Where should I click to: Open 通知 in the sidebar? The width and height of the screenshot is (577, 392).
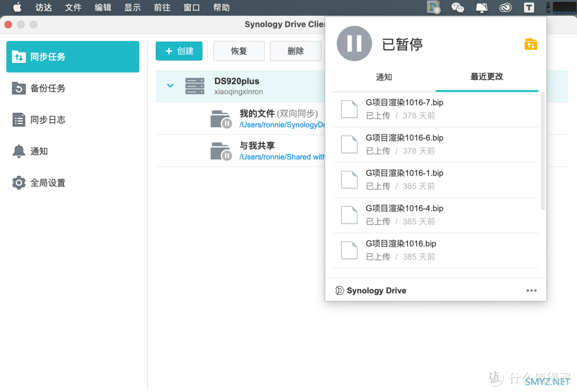click(x=73, y=151)
